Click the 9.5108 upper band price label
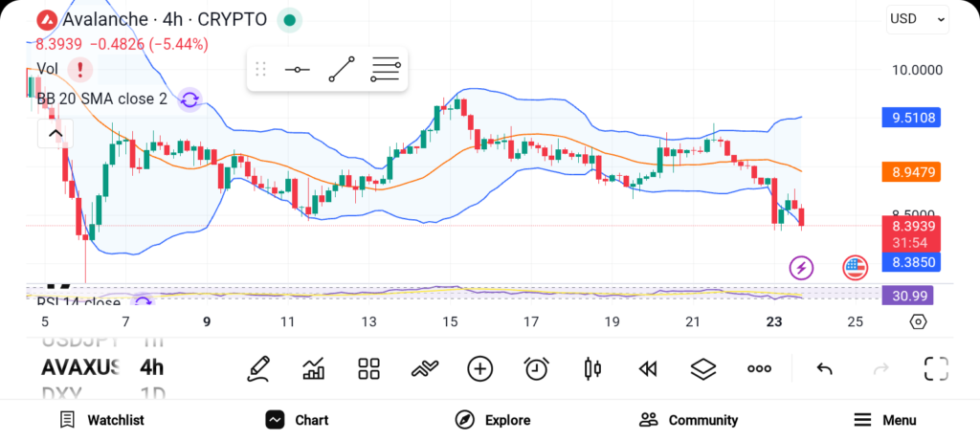Viewport: 980px width, 441px height. (913, 119)
